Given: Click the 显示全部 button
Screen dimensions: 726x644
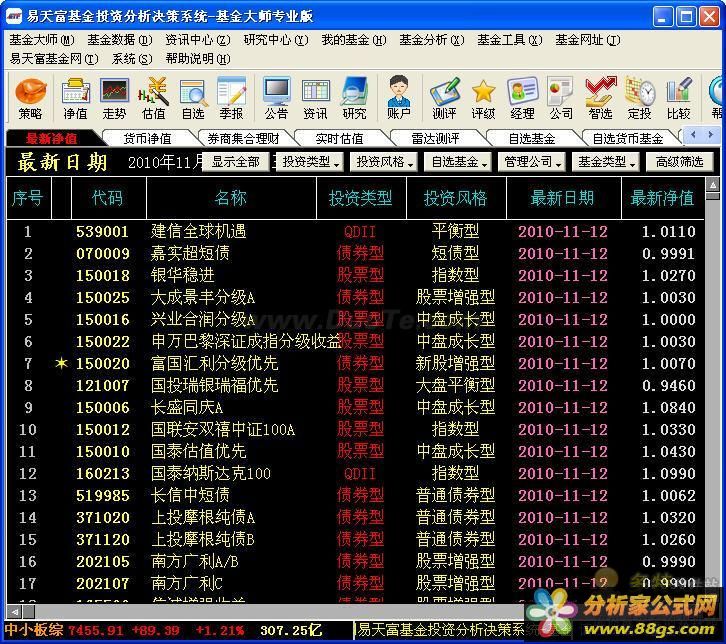Looking at the screenshot, I should [236, 162].
